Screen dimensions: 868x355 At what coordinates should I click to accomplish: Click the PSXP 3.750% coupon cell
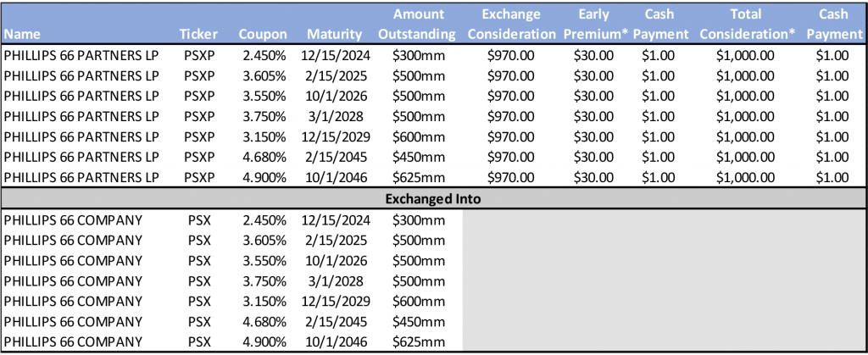point(262,116)
